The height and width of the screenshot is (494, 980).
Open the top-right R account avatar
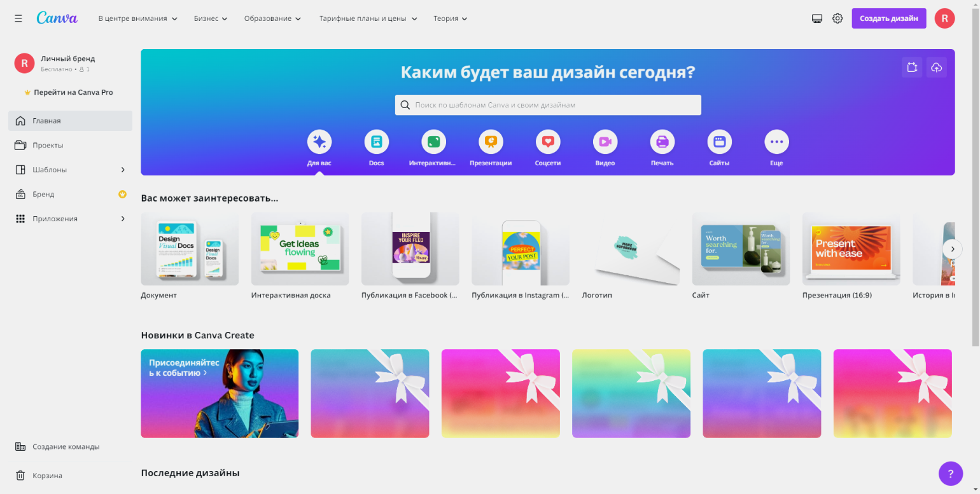[944, 18]
